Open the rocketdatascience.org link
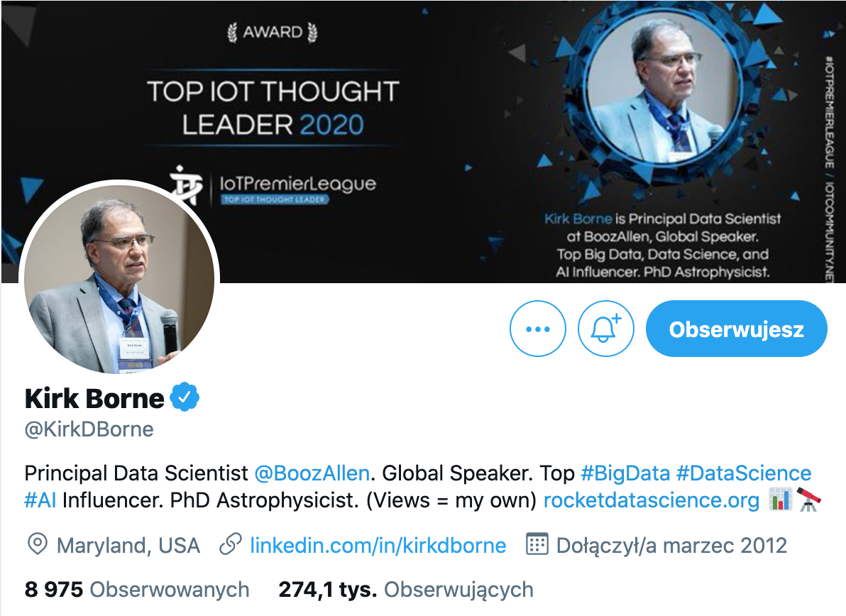Screen dimensions: 846x616 pyautogui.click(x=650, y=500)
